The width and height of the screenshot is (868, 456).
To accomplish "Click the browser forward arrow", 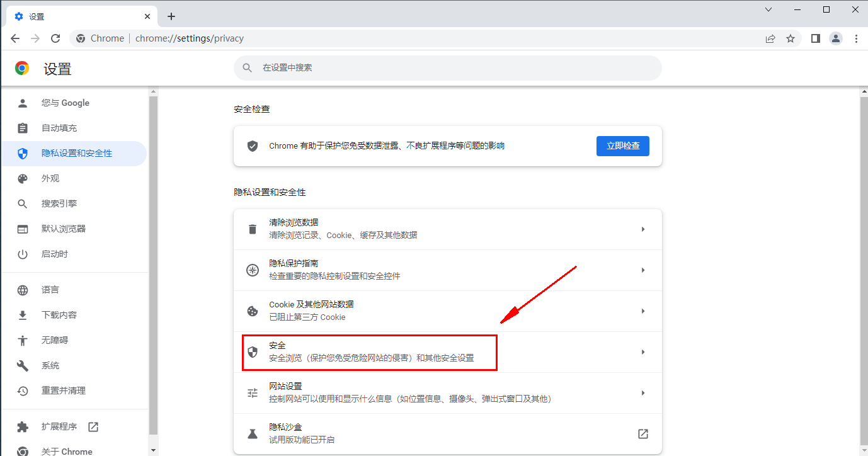I will (35, 38).
